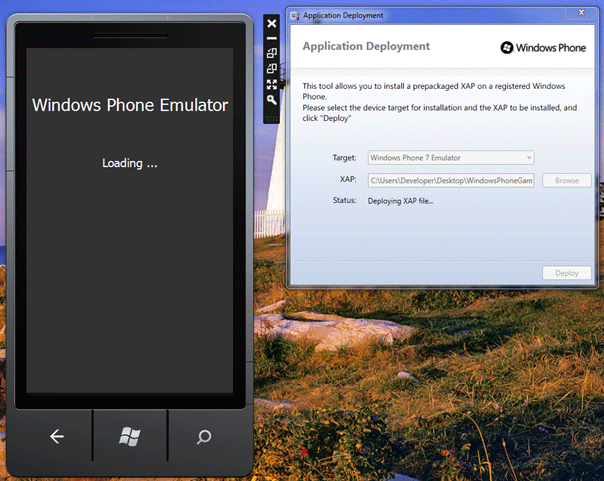The width and height of the screenshot is (604, 481).
Task: Click the emulator toolbar drag grip
Action: [272, 118]
